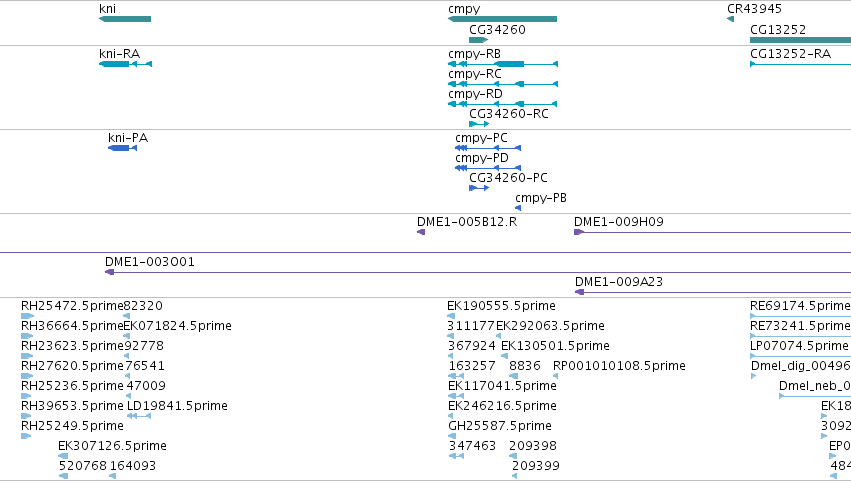Select the DME1-009A23 feature line

713,292
